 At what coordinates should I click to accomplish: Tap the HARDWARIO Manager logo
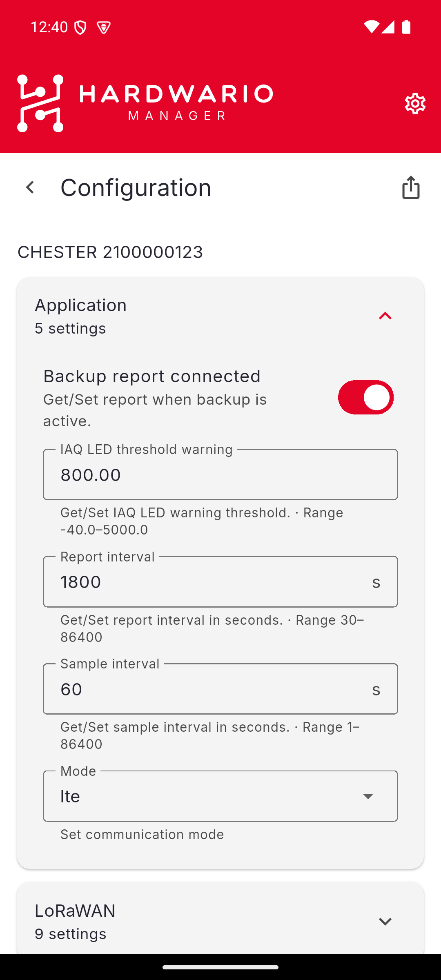pyautogui.click(x=145, y=103)
